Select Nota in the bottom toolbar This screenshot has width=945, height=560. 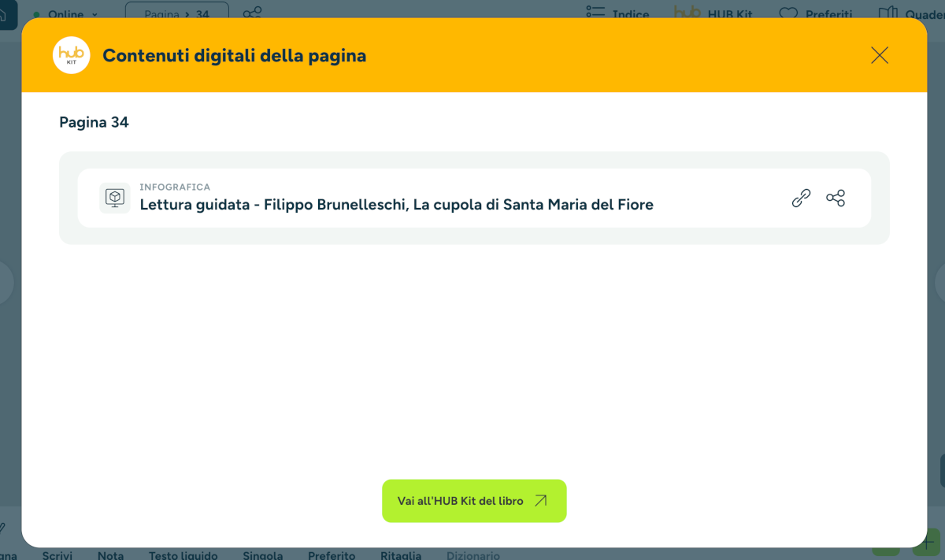click(111, 554)
